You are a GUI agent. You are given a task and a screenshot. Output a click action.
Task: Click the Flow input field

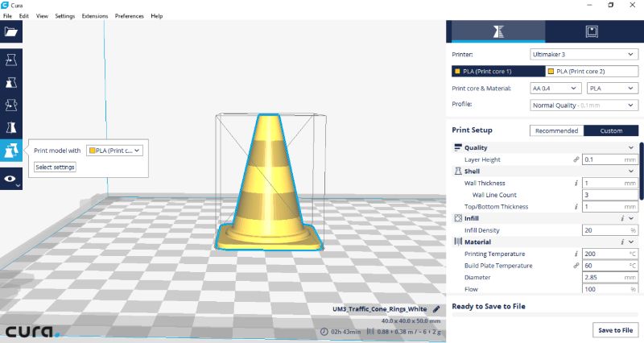[610, 289]
